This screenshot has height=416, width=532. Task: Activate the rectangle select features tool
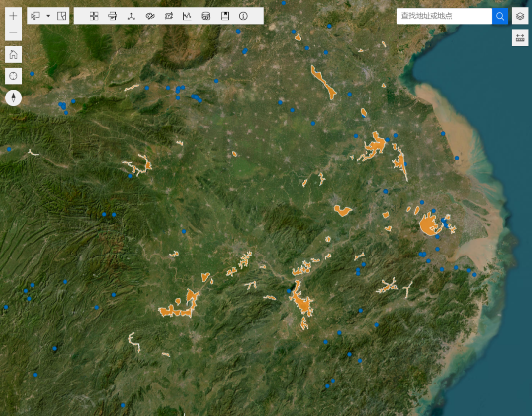(x=35, y=16)
